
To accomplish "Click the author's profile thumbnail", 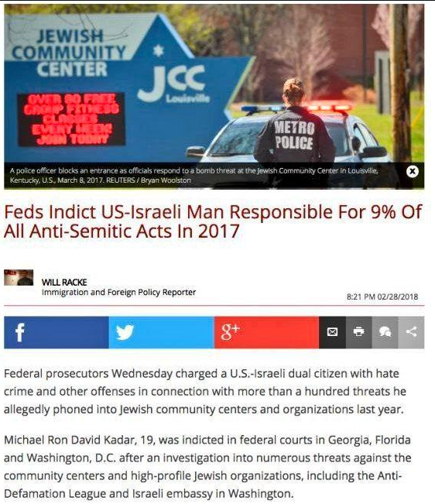I will (19, 278).
